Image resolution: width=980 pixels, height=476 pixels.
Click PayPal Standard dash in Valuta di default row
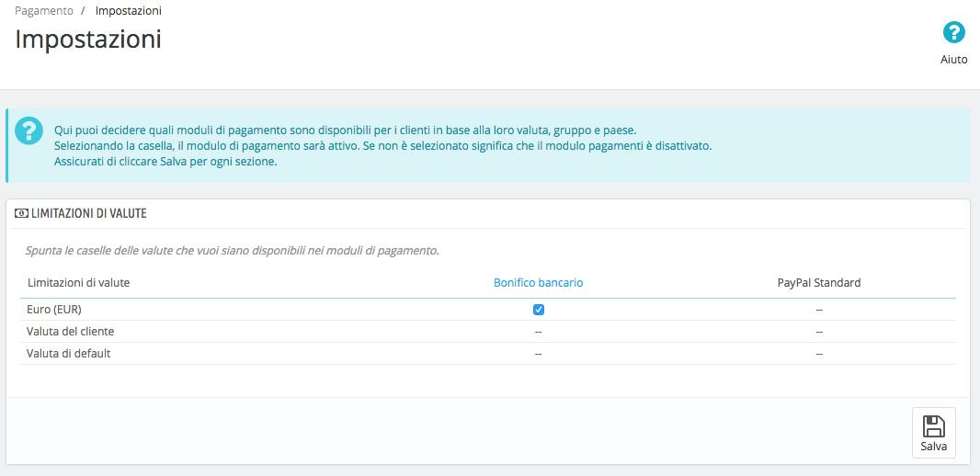818,354
